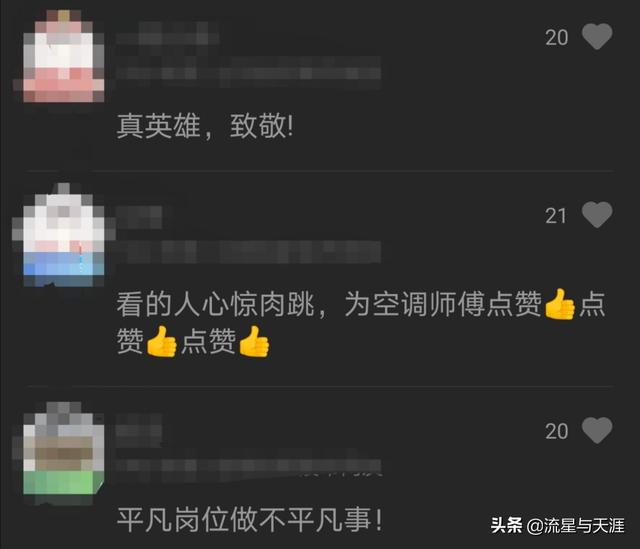Open the pink pixelated avatar's profile

point(61,56)
